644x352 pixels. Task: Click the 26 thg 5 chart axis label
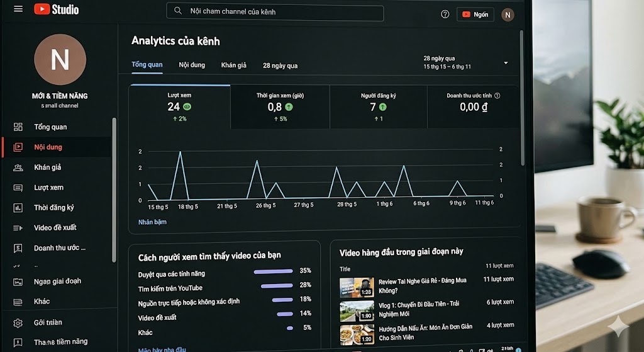click(266, 205)
